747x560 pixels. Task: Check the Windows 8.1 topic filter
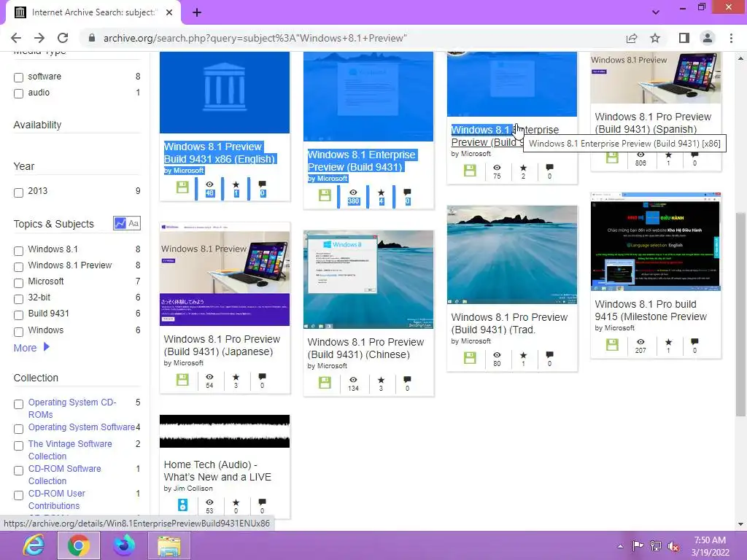(x=18, y=251)
